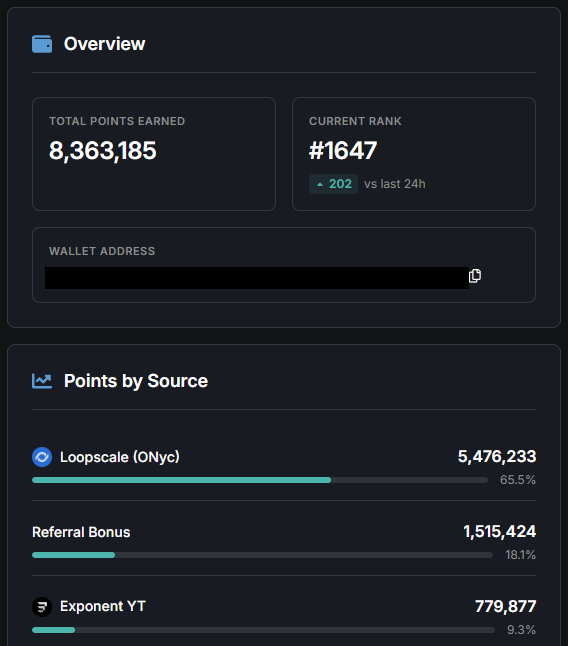Click the 8,363,185 total points value
The height and width of the screenshot is (646, 568).
103,150
